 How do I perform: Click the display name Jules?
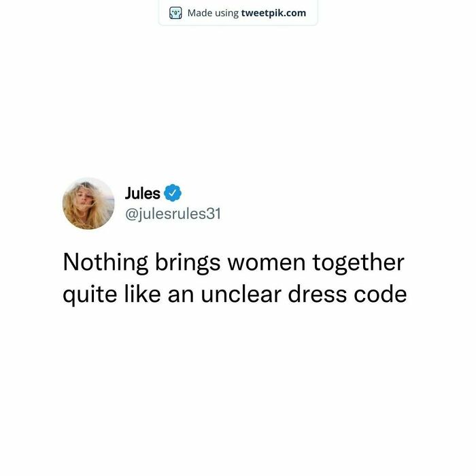click(x=142, y=193)
